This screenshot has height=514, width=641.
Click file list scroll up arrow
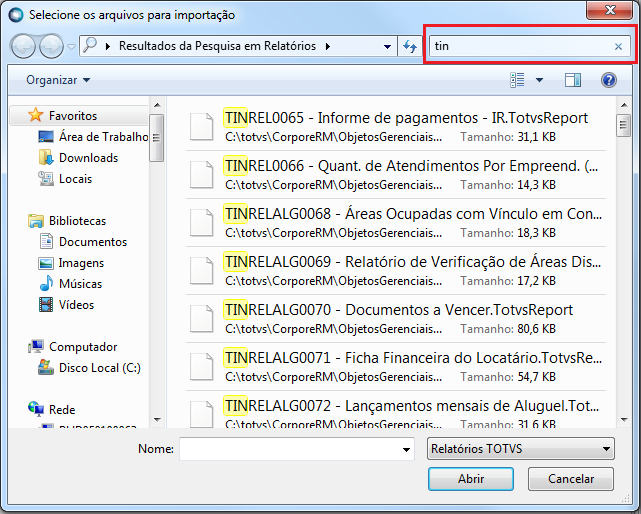[623, 105]
